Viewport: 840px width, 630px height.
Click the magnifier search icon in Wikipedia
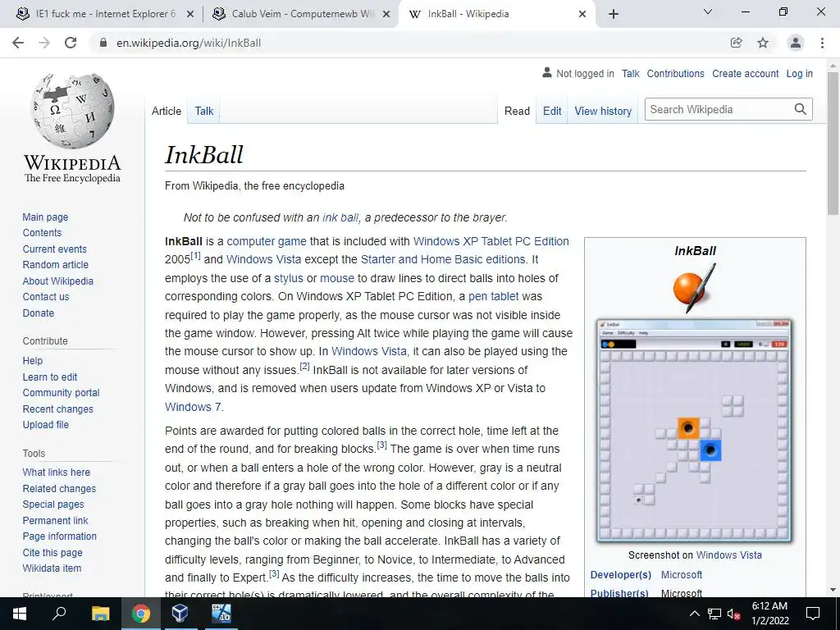coord(801,109)
